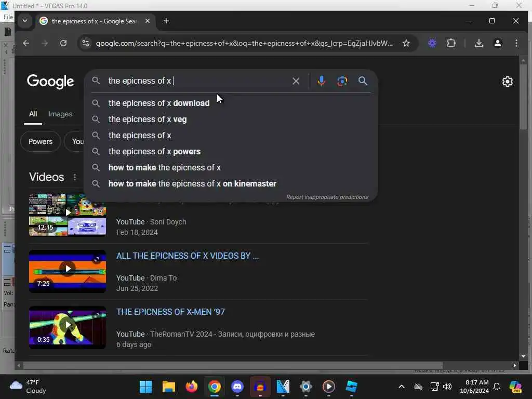Screen dimensions: 532x399
Task: Click the Powers filter chip
Action: [x=41, y=141]
